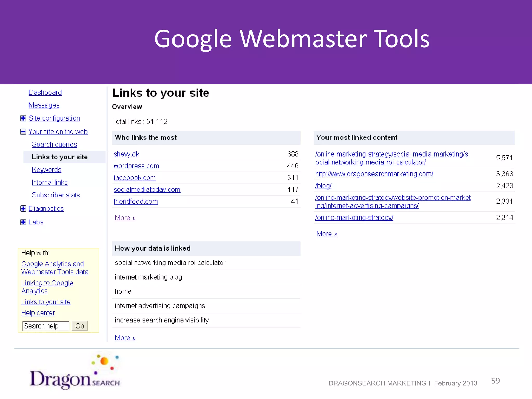The width and height of the screenshot is (532, 399).
Task: Click the Go button
Action: (x=80, y=326)
